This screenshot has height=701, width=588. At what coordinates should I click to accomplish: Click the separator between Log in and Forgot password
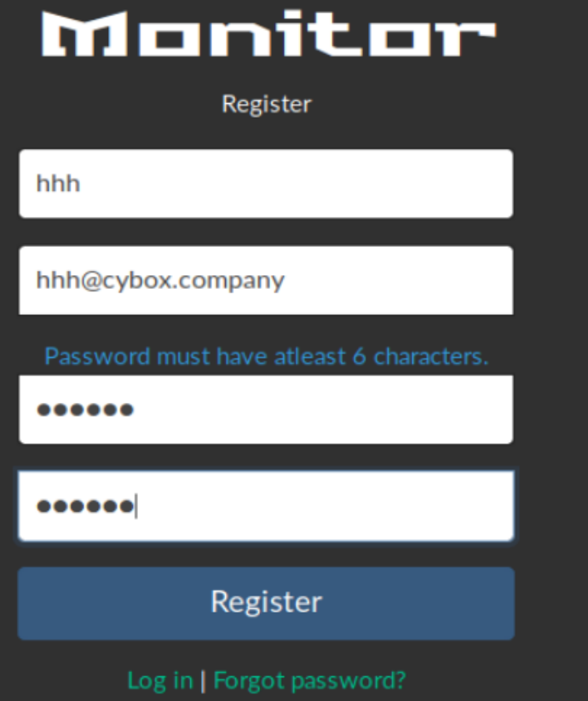pyautogui.click(x=203, y=680)
